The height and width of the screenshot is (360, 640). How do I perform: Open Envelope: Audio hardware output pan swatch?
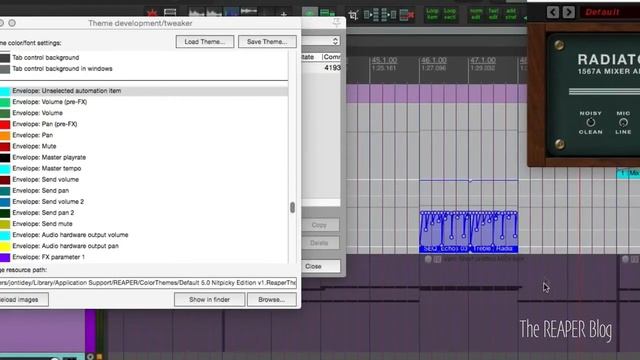pos(5,246)
